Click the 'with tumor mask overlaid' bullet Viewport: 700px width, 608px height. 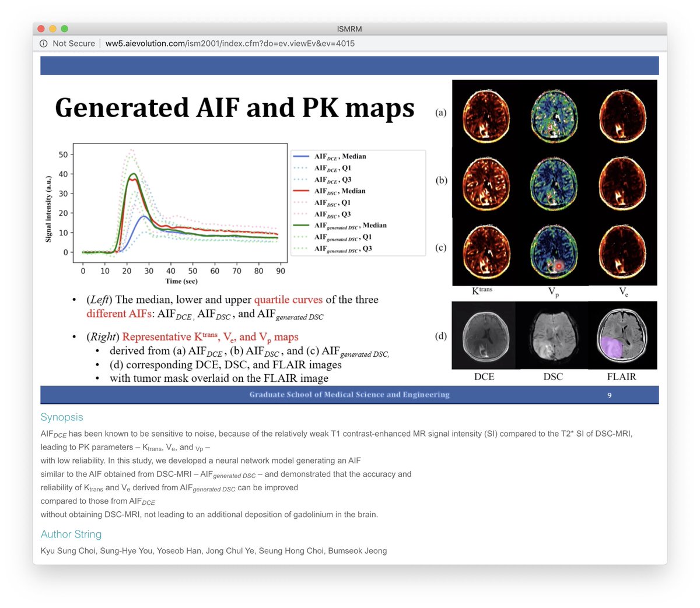click(219, 378)
